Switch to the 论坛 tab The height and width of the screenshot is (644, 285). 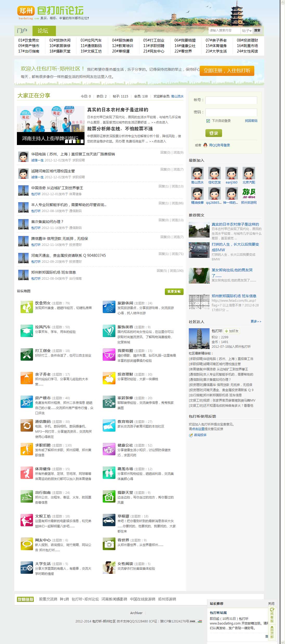44,31
